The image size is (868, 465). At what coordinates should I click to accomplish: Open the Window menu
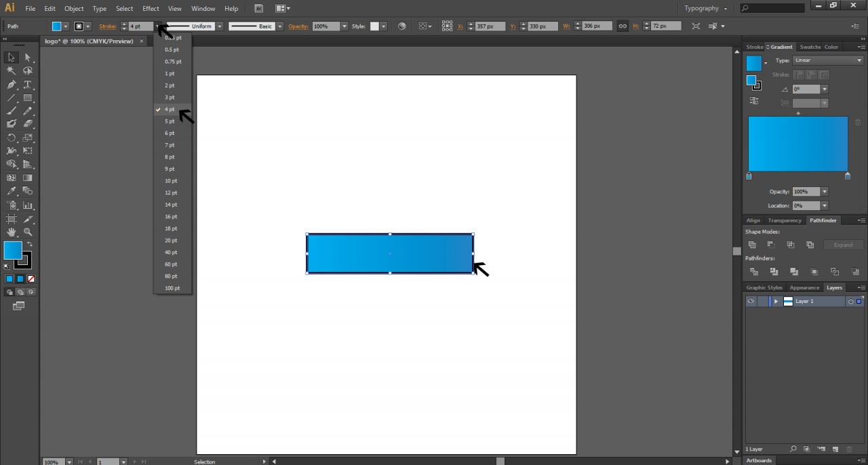(x=203, y=9)
